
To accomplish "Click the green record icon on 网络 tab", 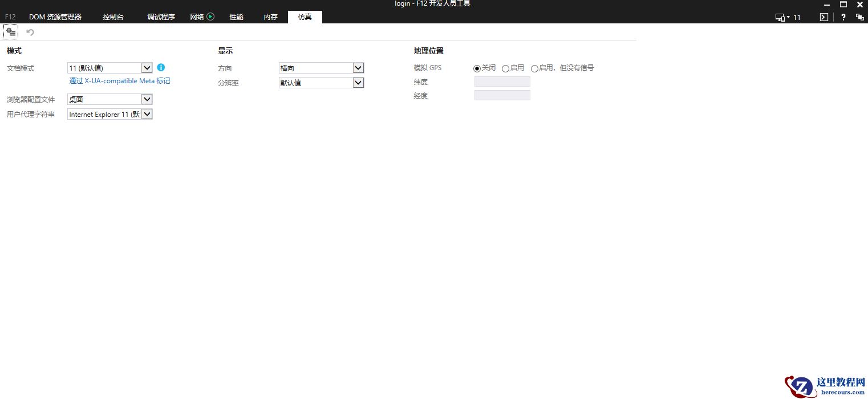I will point(210,17).
